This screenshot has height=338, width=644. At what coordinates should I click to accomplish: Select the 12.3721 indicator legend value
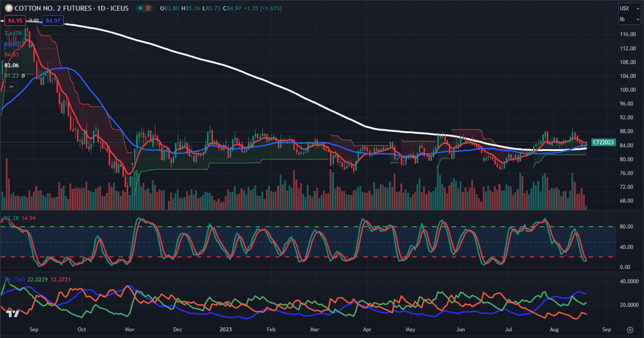(61, 280)
